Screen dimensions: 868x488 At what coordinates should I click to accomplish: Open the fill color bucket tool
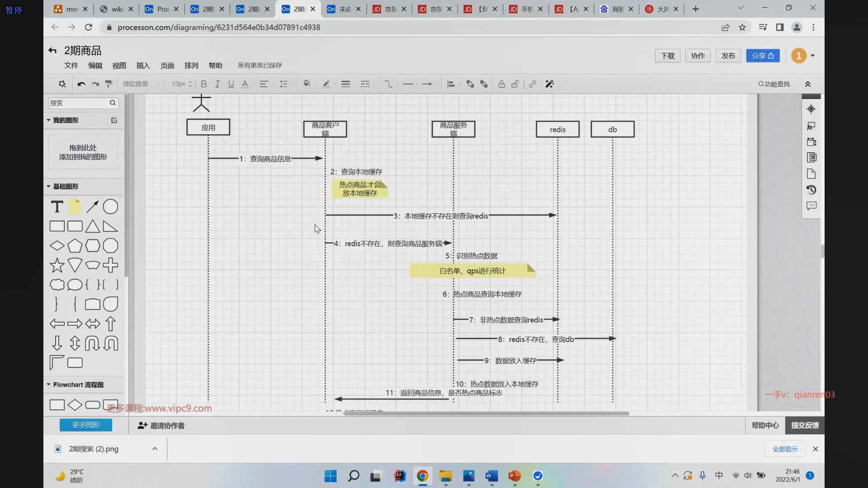click(x=307, y=84)
